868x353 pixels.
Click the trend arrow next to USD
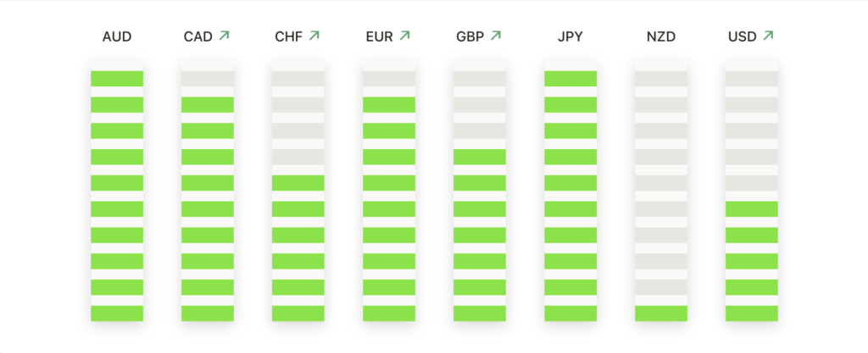(768, 36)
